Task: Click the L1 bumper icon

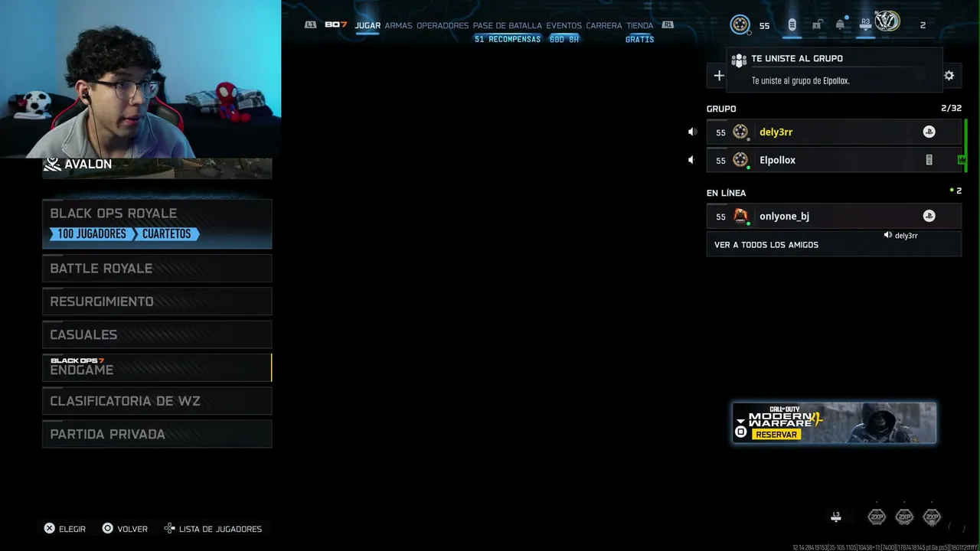Action: click(310, 24)
